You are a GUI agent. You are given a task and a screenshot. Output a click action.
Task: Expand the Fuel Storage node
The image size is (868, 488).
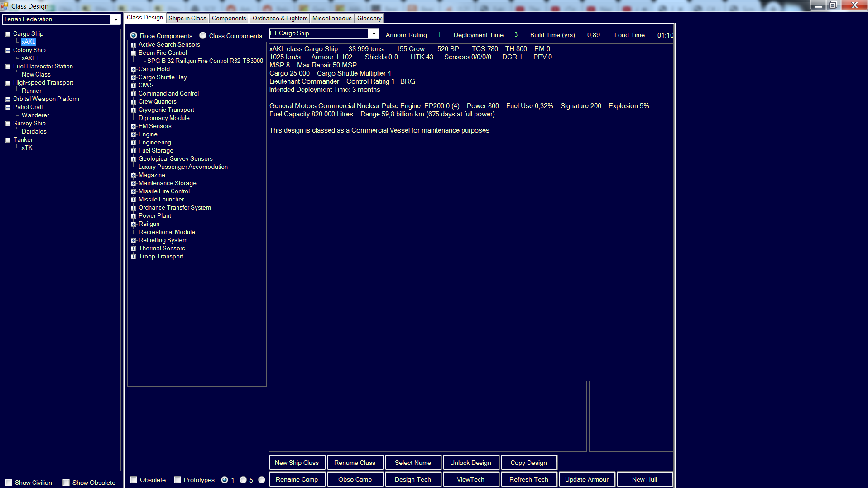click(134, 151)
